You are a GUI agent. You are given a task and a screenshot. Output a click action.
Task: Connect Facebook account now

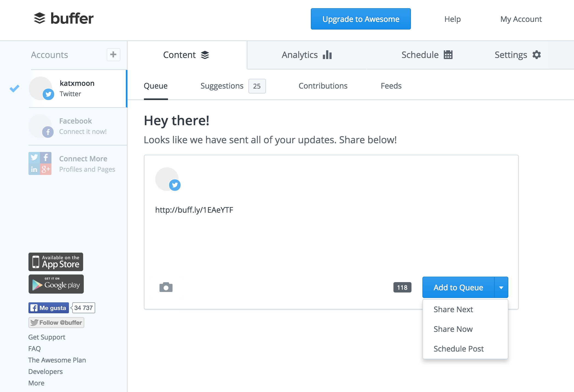pos(78,126)
